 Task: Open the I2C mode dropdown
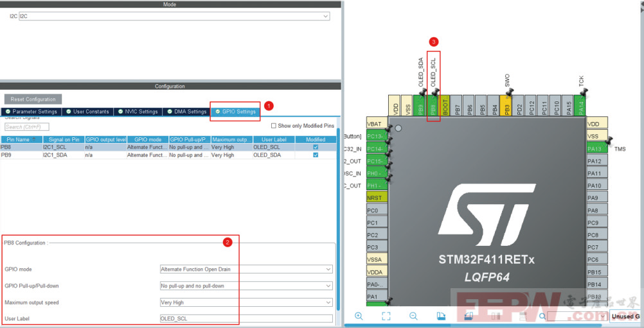click(174, 16)
